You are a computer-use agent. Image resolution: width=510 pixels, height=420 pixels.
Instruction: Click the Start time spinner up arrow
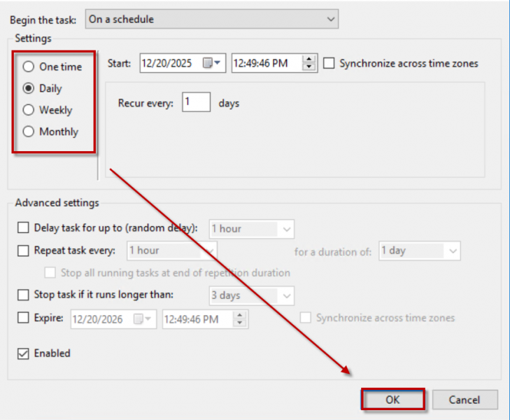tap(309, 59)
